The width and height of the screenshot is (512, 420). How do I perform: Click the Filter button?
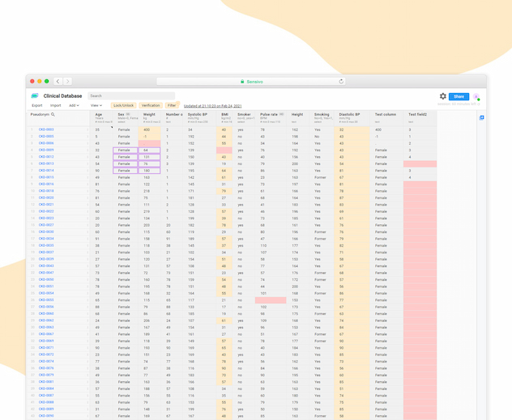coord(172,105)
